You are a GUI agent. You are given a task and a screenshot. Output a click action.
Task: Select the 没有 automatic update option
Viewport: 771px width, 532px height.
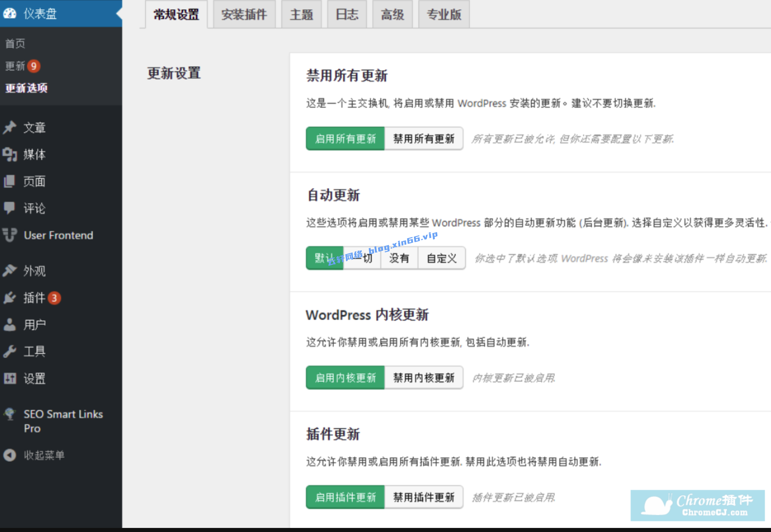click(399, 258)
